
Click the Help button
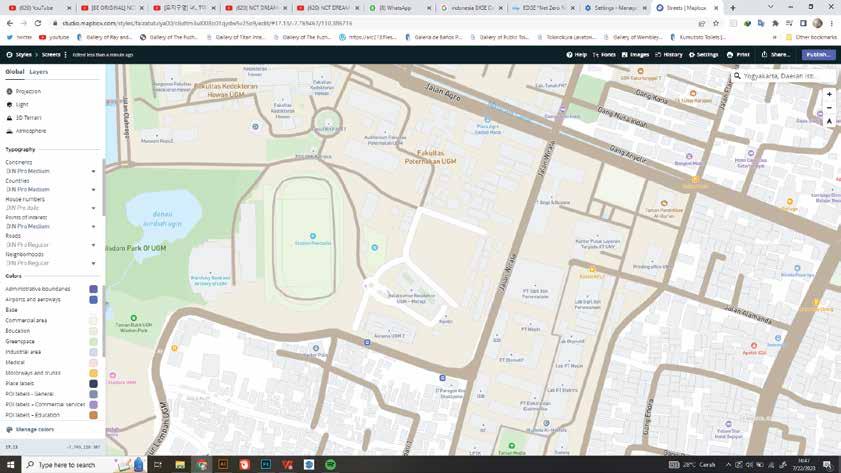click(577, 55)
